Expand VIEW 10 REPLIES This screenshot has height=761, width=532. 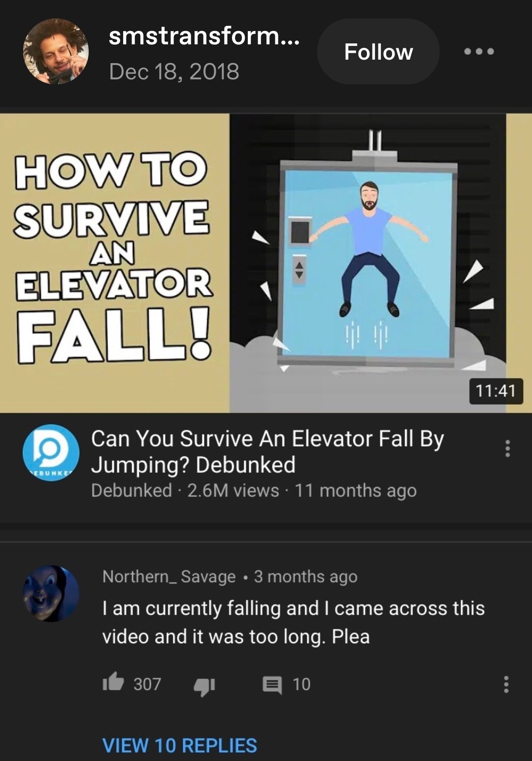[179, 746]
